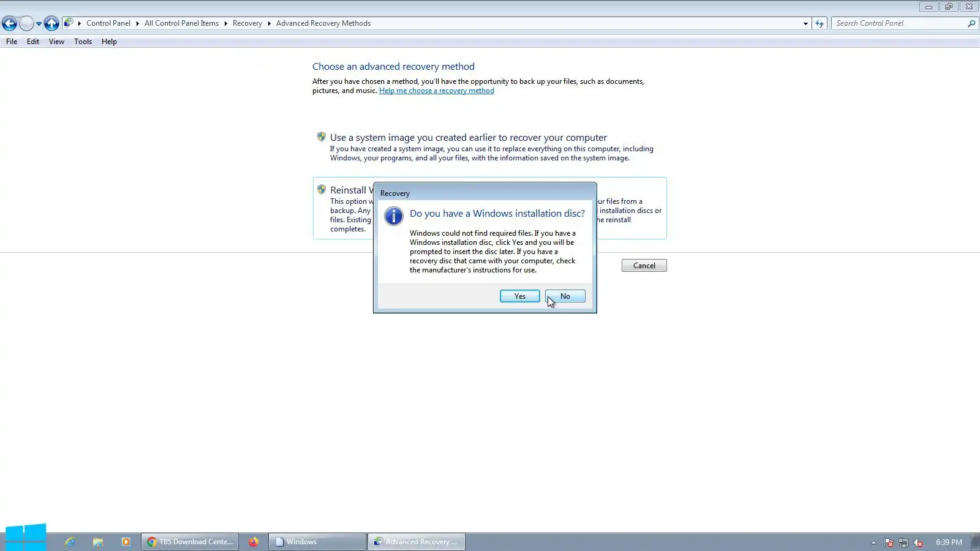980x551 pixels.
Task: Focus the Search Control Panel field
Action: pos(899,23)
